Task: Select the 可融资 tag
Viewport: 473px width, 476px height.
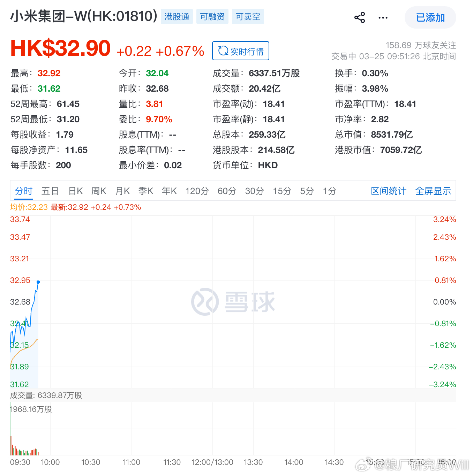Action: tap(212, 16)
